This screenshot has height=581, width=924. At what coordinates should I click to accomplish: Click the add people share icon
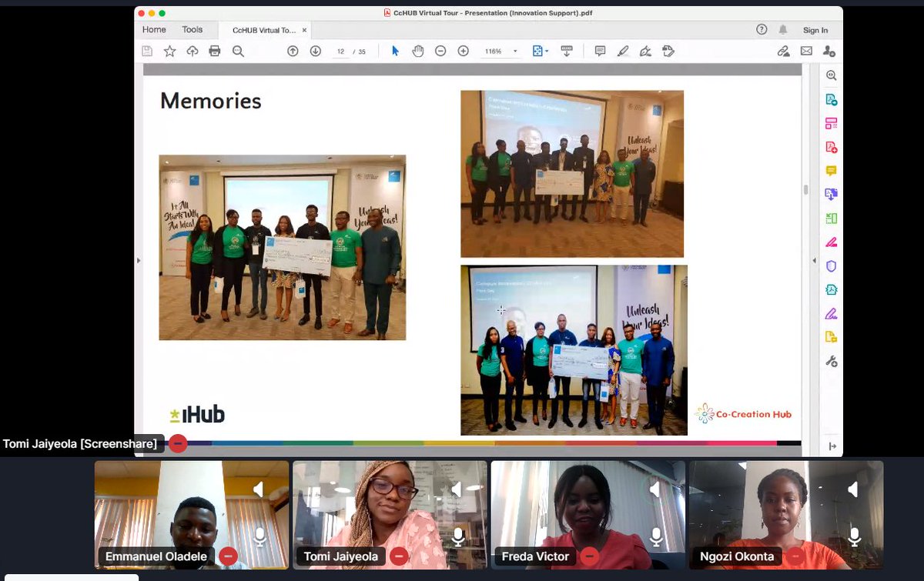[x=829, y=51]
